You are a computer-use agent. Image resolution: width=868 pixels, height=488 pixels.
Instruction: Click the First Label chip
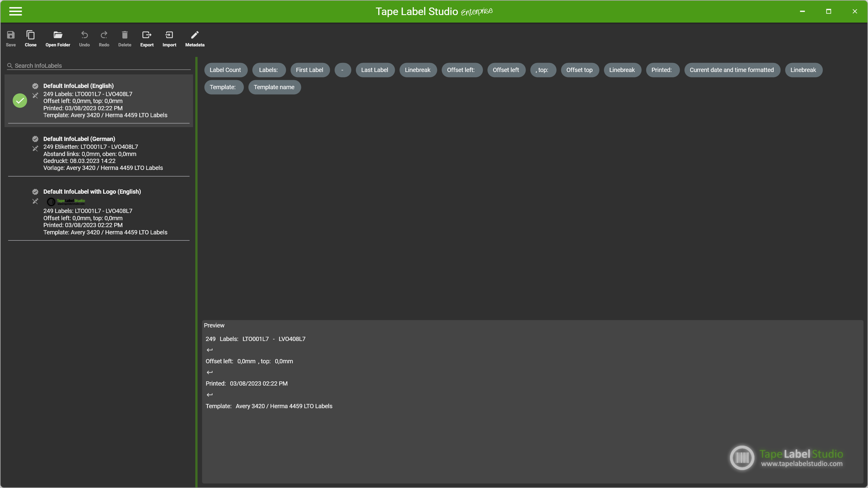tap(310, 70)
